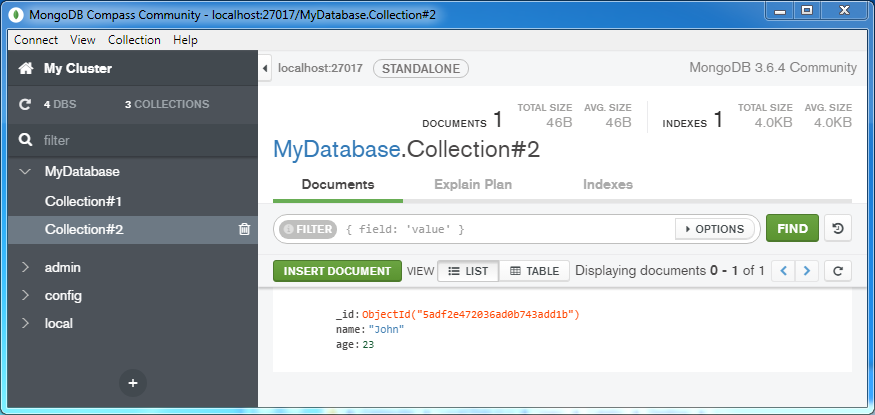This screenshot has height=415, width=875.
Task: Open the View menu
Action: coord(83,40)
